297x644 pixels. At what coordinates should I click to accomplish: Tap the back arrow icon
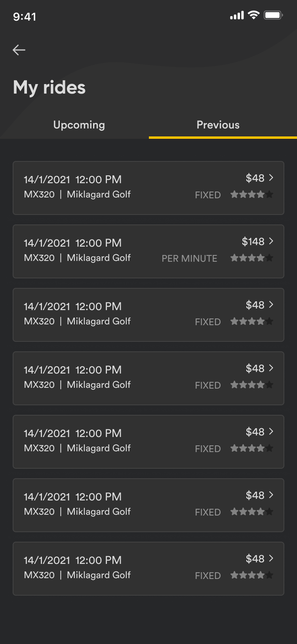(19, 50)
